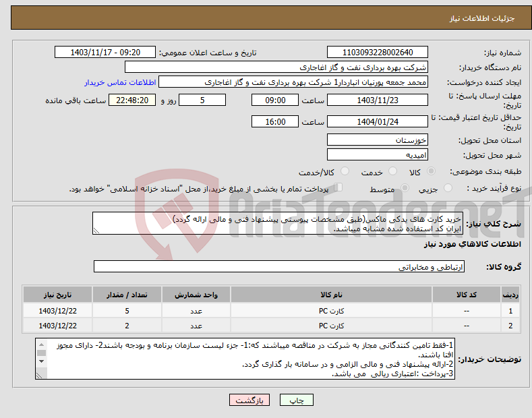Screen dimensions: 532x418
Task: Click the request creator name field
Action: [293, 82]
